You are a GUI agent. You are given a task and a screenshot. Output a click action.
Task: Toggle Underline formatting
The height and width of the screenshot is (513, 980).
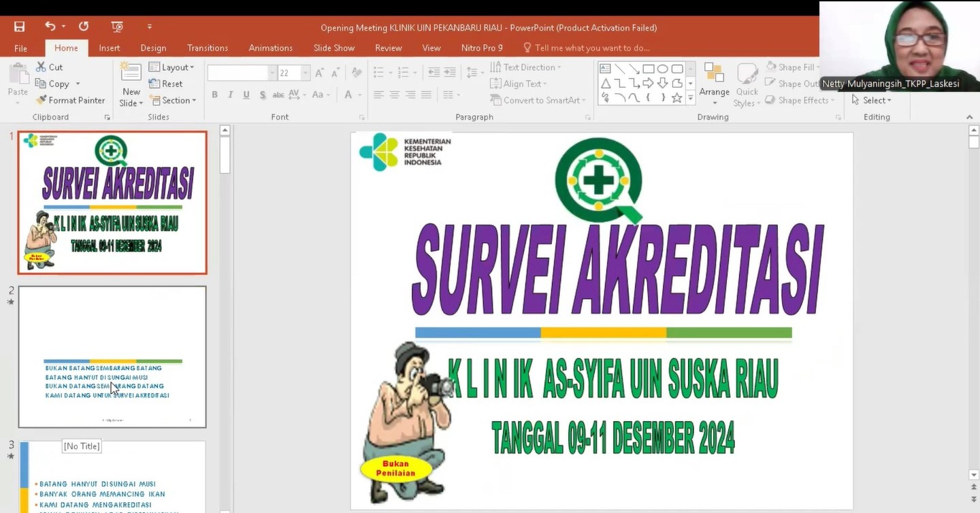tap(246, 95)
